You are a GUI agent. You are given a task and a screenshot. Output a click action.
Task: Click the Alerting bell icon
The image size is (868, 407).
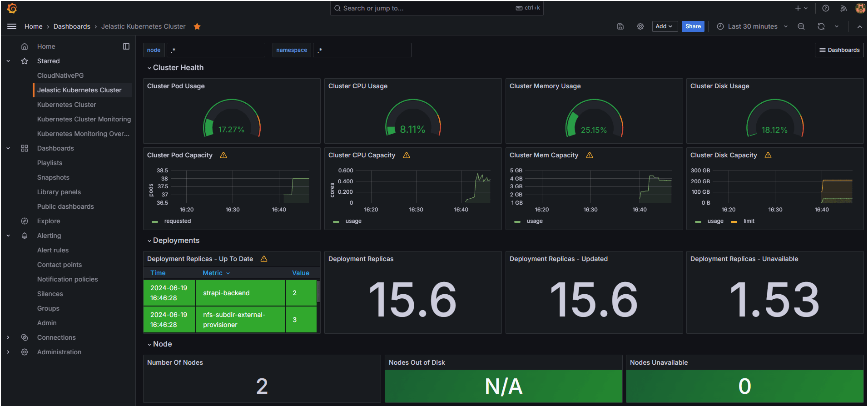click(x=25, y=236)
